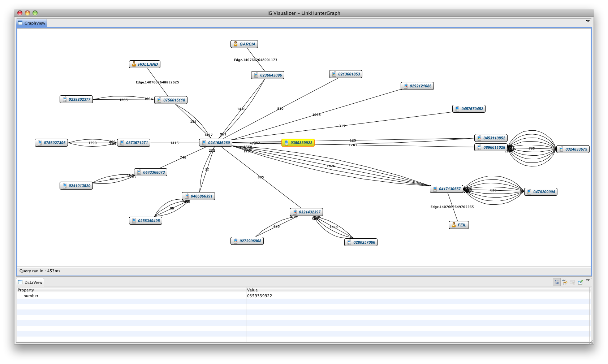
Task: Open the DataView view menu arrow
Action: tap(588, 281)
